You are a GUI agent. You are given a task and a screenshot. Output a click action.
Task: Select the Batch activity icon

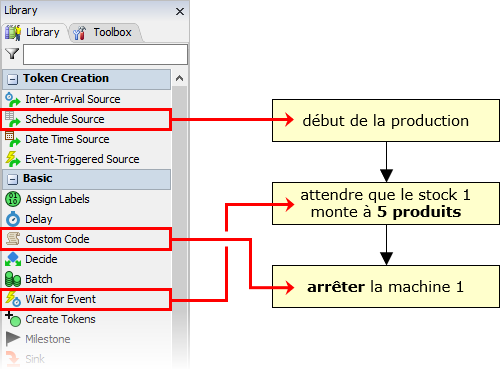(x=13, y=279)
